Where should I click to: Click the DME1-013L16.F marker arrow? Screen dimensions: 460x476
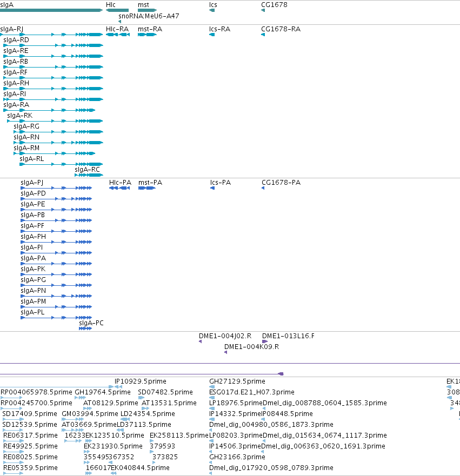point(265,341)
